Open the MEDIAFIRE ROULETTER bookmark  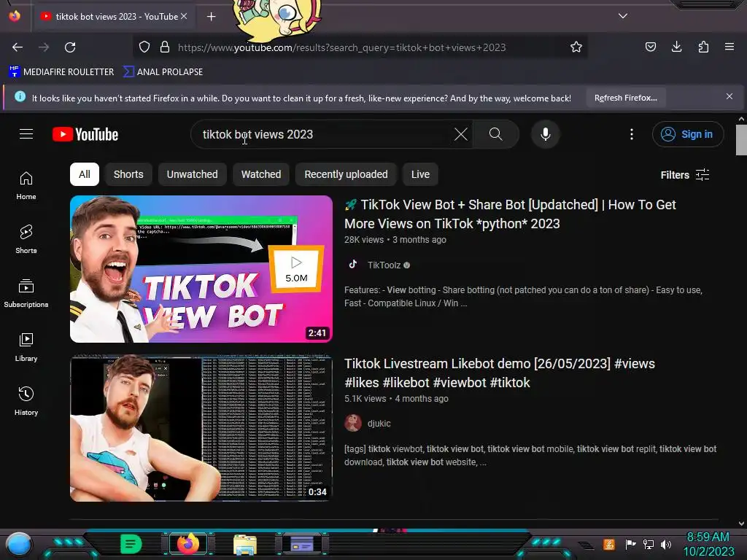61,72
